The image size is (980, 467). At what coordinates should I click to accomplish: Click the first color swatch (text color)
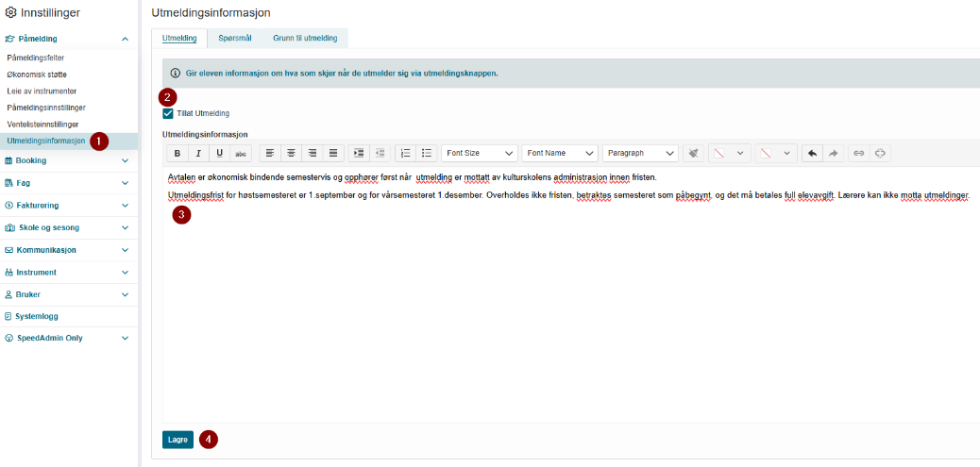718,153
